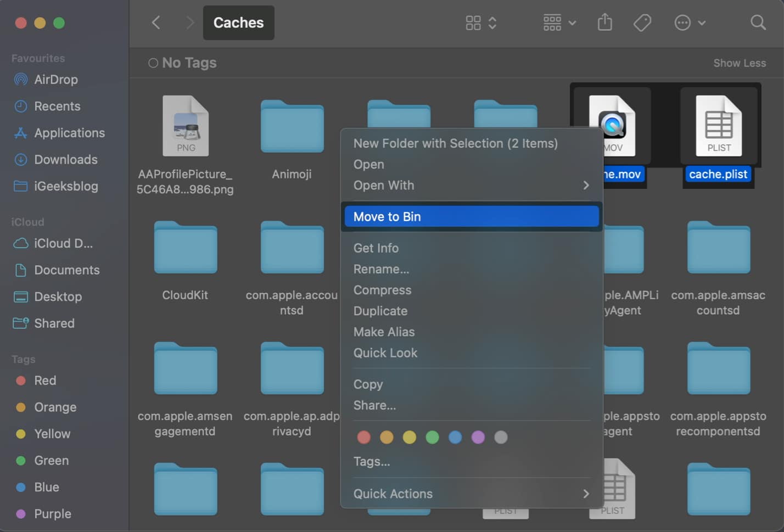Viewport: 784px width, 532px height.
Task: Select the AAProfilePicture PNG file
Action: pos(186,126)
